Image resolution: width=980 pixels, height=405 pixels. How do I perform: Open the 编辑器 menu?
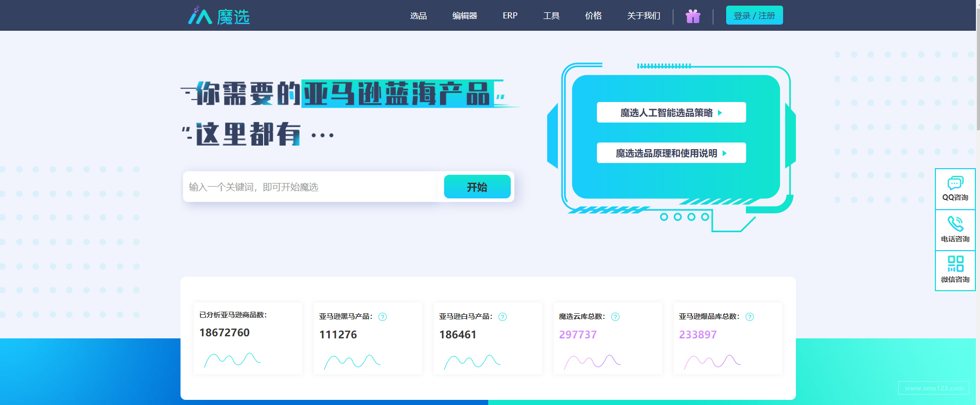465,16
